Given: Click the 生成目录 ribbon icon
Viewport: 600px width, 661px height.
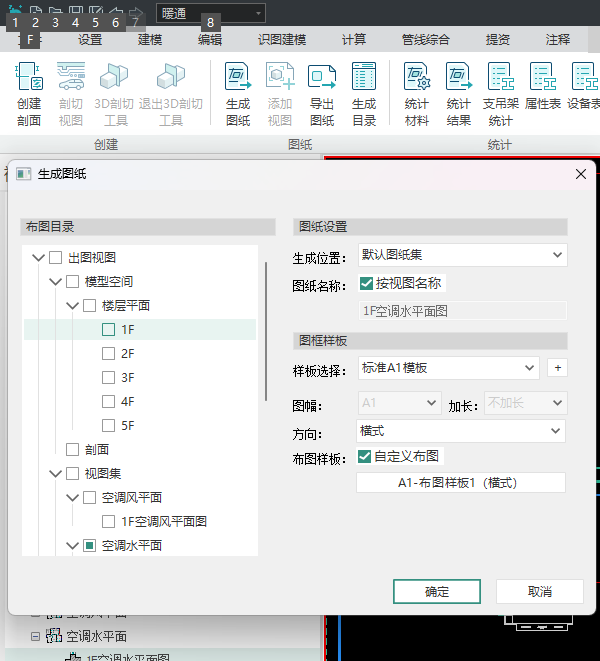Looking at the screenshot, I should tap(364, 76).
